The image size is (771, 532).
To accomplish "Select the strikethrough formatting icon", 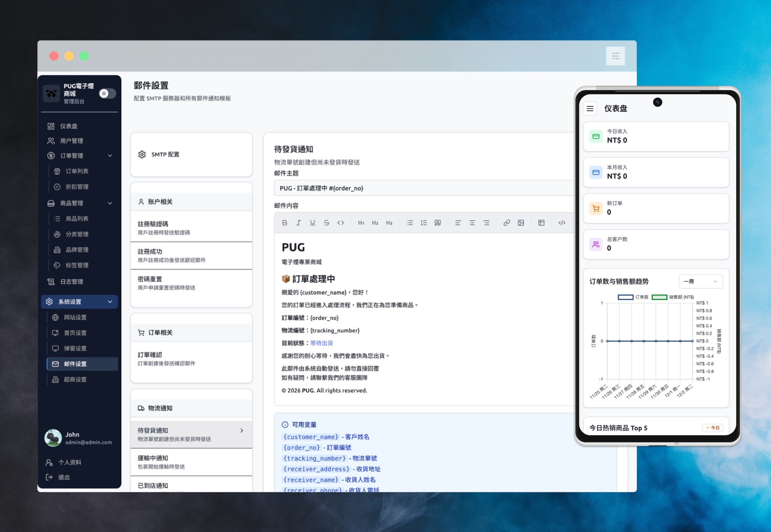I will (327, 223).
